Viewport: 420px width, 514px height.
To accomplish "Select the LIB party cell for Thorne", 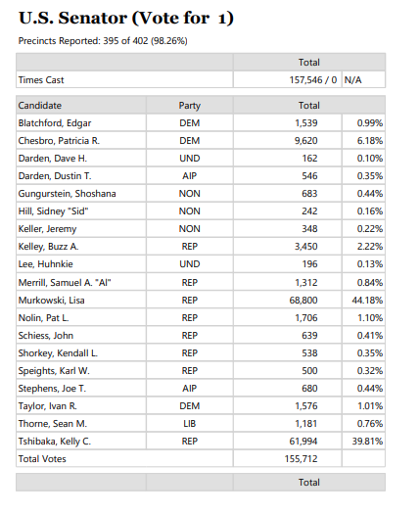I will point(190,424).
